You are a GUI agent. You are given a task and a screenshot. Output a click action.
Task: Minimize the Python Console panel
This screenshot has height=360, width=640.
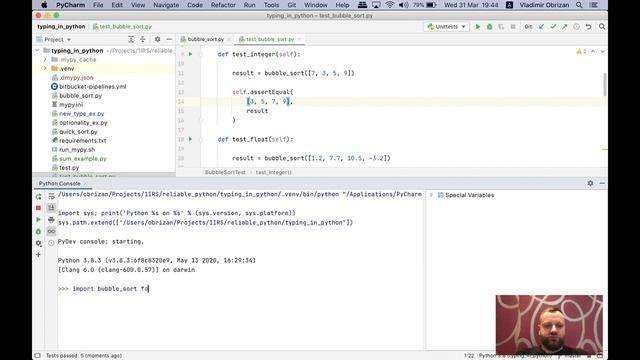[x=602, y=183]
